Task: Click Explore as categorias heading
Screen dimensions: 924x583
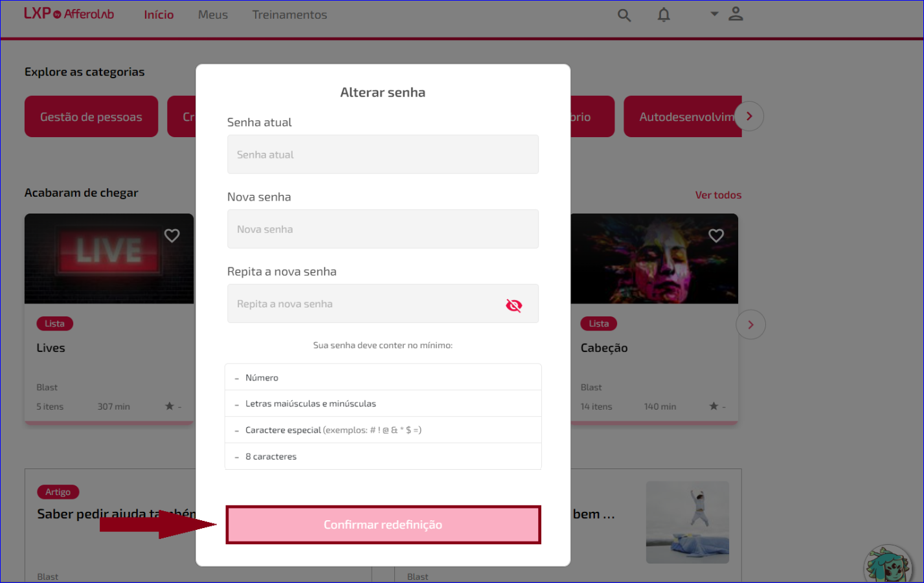Action: [85, 72]
